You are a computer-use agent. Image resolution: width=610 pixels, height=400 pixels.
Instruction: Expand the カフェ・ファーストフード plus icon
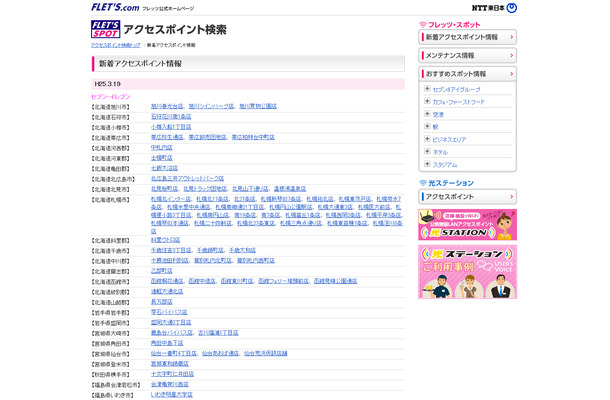click(427, 101)
